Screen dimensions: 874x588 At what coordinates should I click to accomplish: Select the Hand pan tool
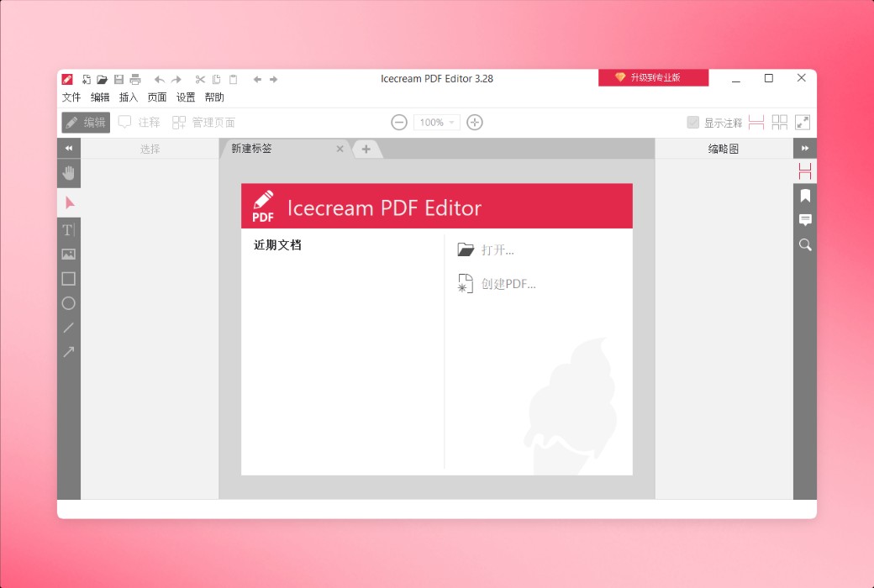click(68, 173)
